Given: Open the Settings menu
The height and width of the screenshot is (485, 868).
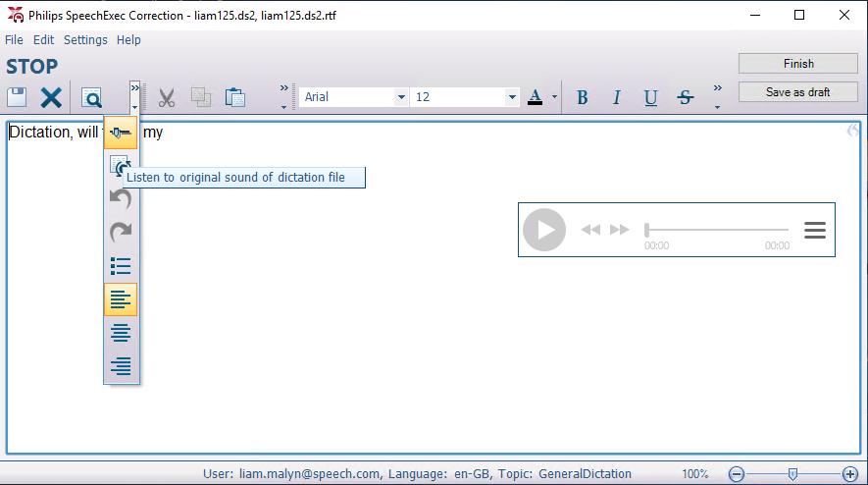Looking at the screenshot, I should [x=85, y=40].
